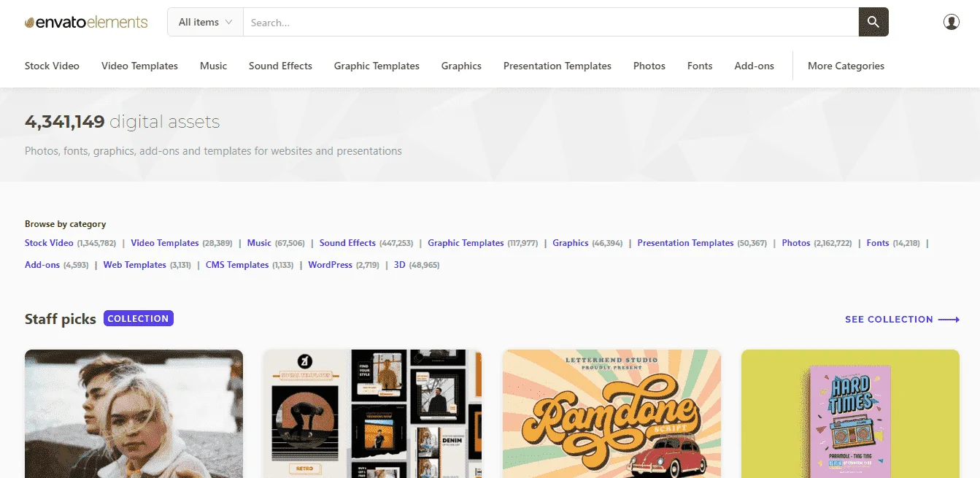Browse WordPress category link

click(330, 265)
